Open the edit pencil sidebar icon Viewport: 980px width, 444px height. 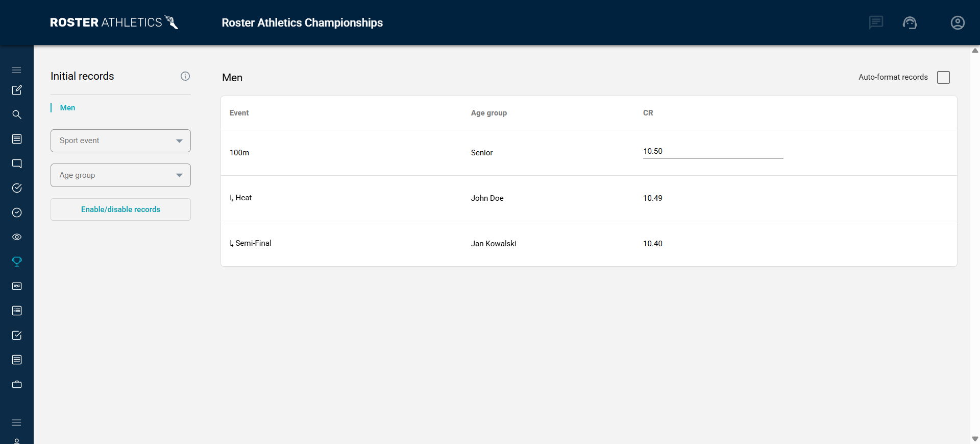[17, 90]
